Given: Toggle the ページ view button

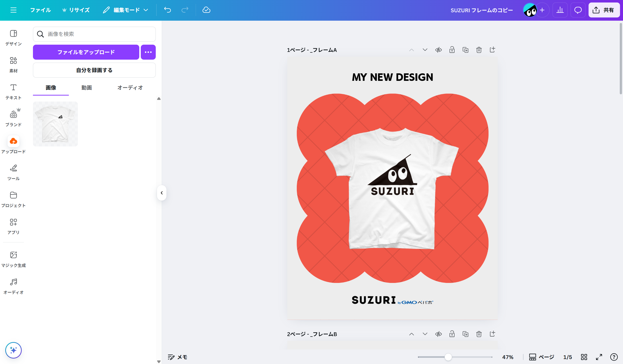Looking at the screenshot, I should pyautogui.click(x=542, y=357).
